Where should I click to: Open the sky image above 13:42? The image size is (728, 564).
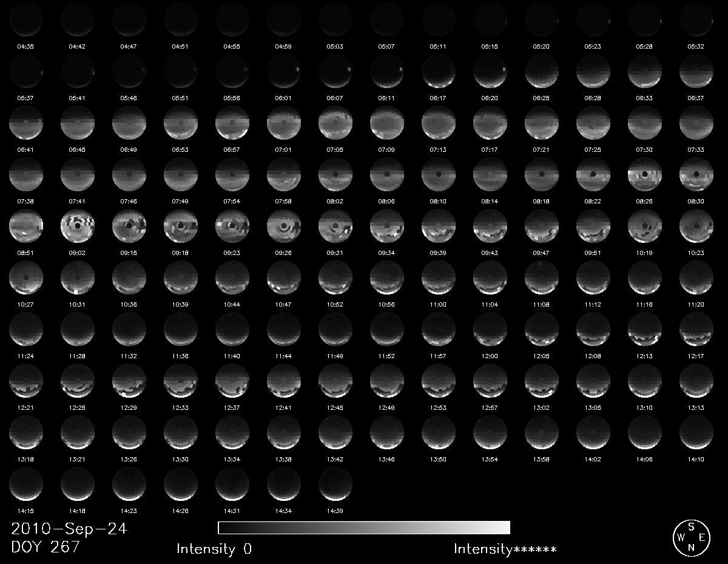335,433
